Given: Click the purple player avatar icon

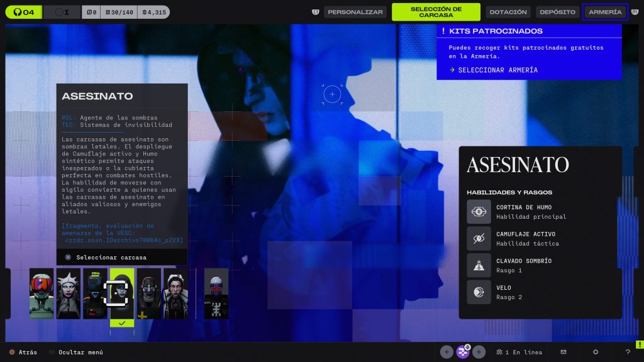Looking at the screenshot, I should pyautogui.click(x=463, y=352).
